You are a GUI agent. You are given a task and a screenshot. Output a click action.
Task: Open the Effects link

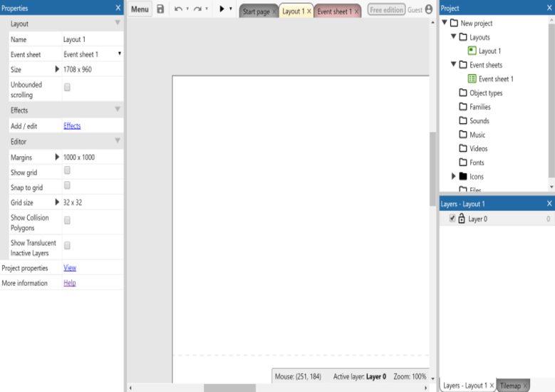point(72,126)
